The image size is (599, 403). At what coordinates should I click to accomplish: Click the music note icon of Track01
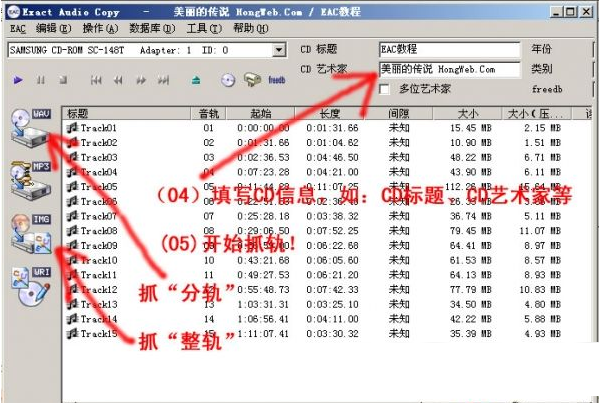pos(72,128)
